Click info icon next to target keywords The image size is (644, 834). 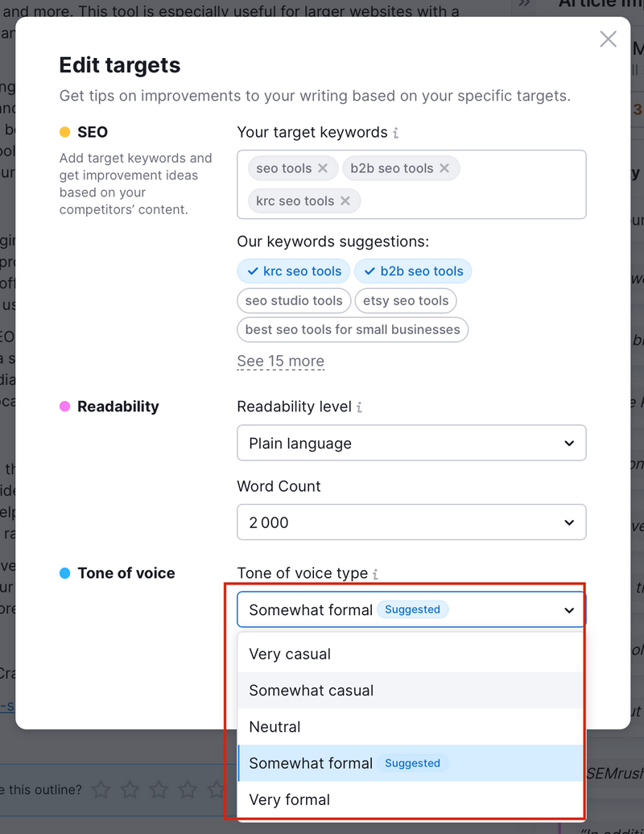[x=395, y=133]
